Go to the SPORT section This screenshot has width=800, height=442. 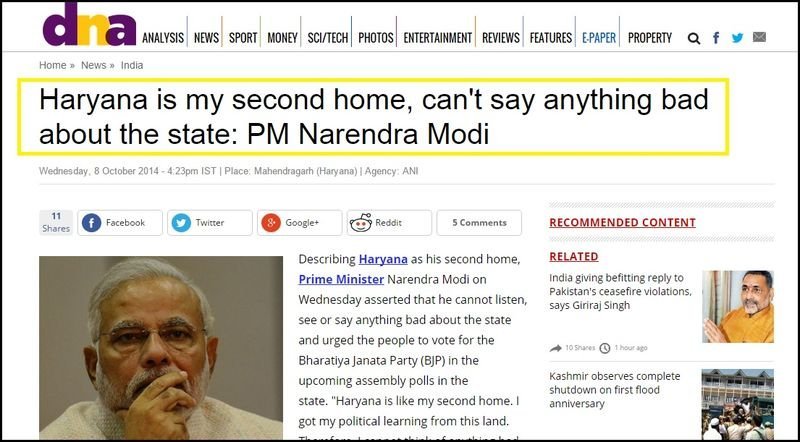tap(243, 38)
